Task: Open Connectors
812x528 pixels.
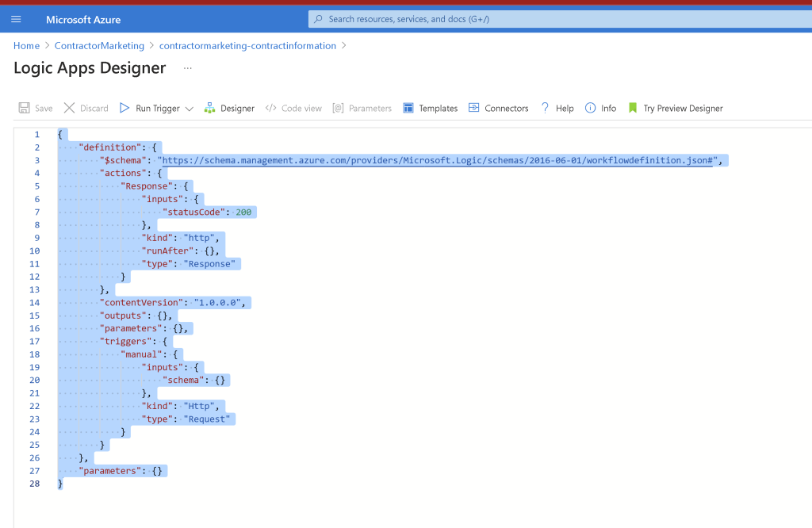Action: pos(507,108)
